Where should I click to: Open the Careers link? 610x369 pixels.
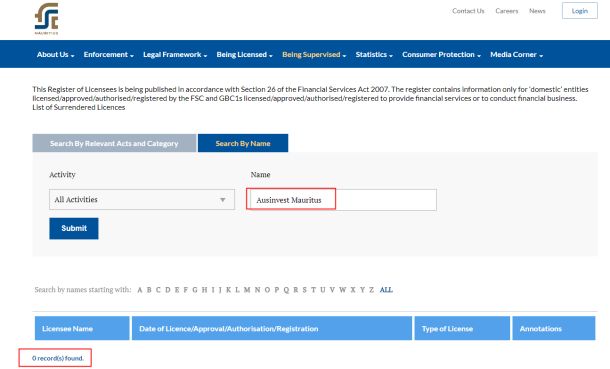pos(507,11)
